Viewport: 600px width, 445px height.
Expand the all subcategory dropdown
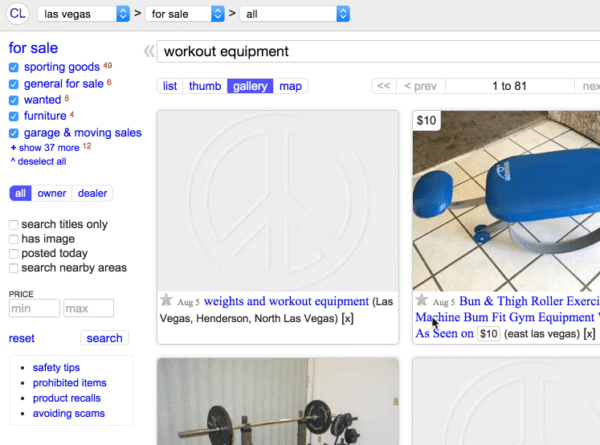click(x=297, y=14)
